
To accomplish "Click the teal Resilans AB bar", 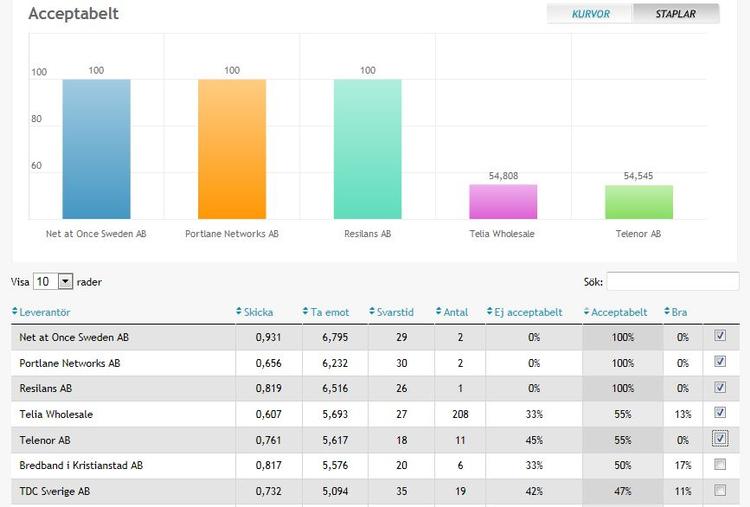I will pyautogui.click(x=367, y=149).
